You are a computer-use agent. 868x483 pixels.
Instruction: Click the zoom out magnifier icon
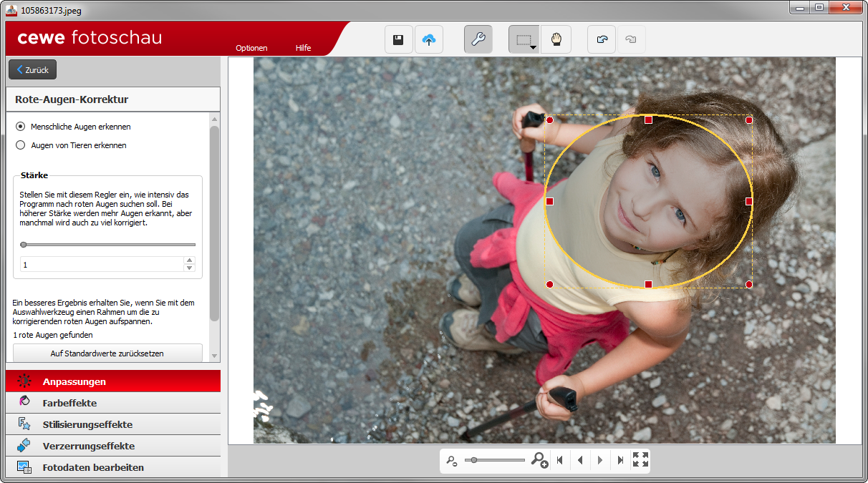coord(451,461)
